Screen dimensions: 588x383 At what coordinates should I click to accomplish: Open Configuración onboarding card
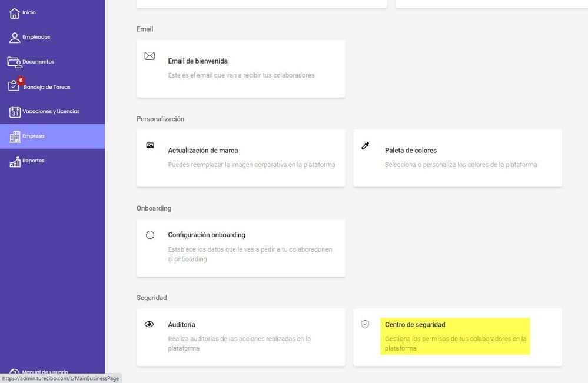241,248
